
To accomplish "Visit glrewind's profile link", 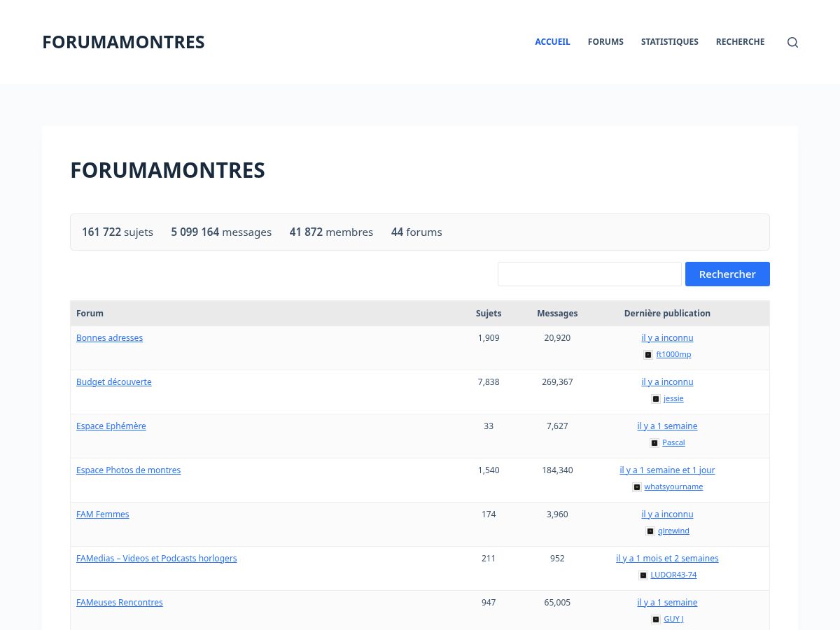I will pos(673,531).
